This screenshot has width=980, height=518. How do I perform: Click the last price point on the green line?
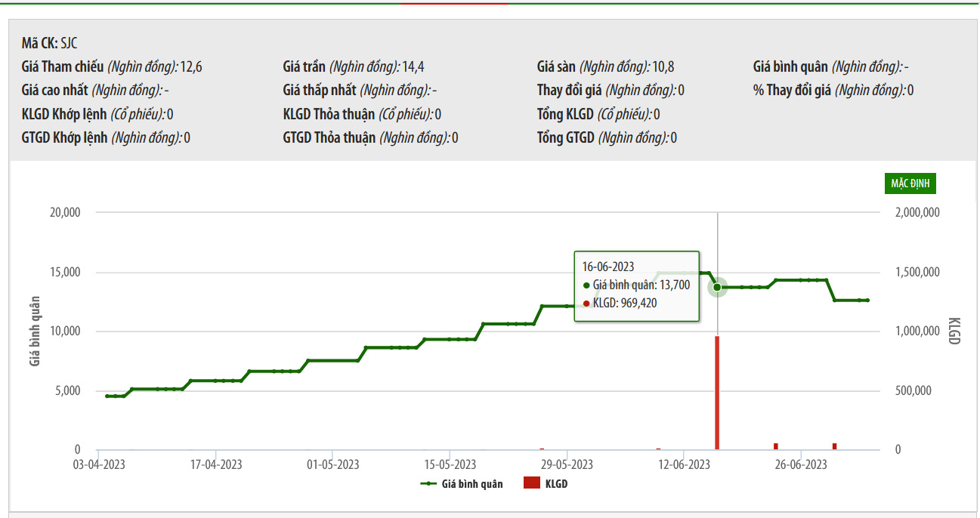[x=867, y=301]
